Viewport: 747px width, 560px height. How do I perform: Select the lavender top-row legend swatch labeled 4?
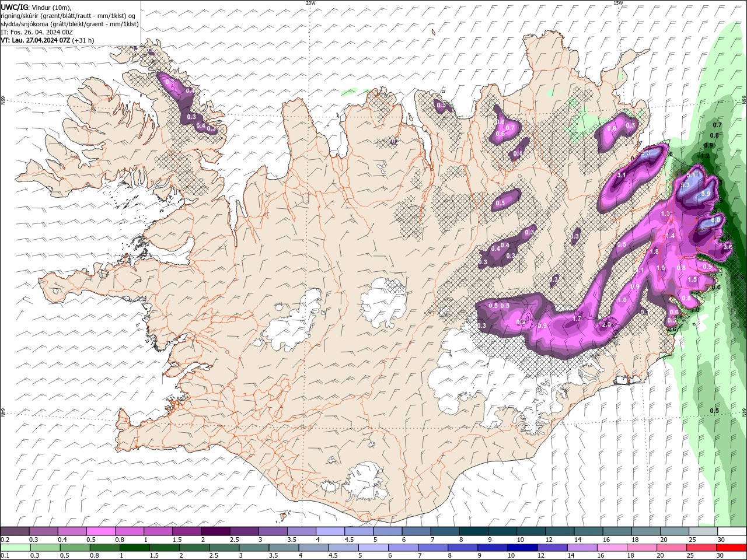point(330,531)
